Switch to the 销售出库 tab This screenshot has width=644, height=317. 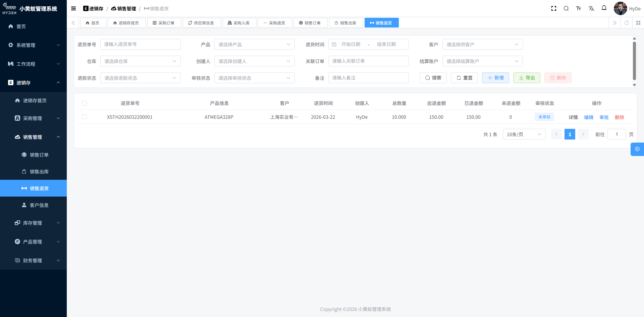tap(346, 23)
